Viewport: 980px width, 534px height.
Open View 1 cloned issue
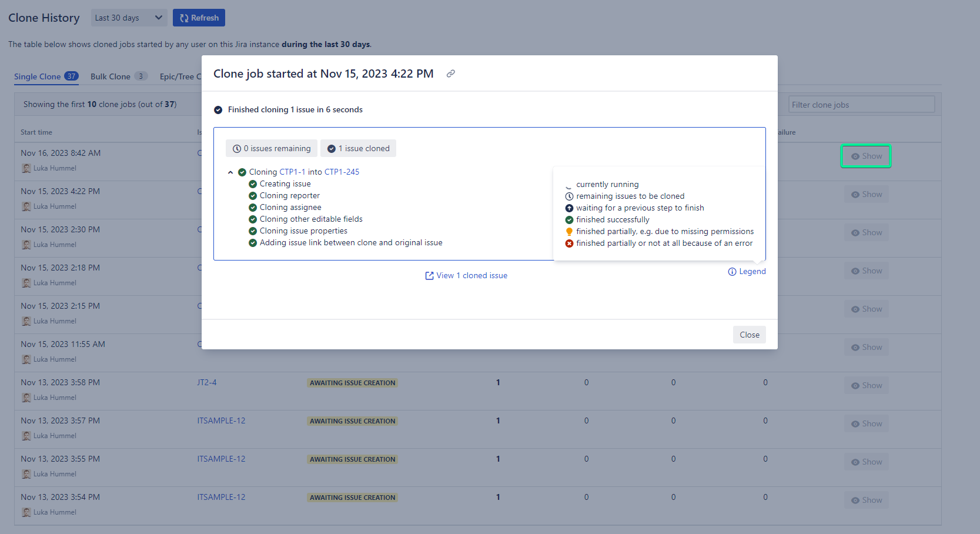pyautogui.click(x=472, y=275)
